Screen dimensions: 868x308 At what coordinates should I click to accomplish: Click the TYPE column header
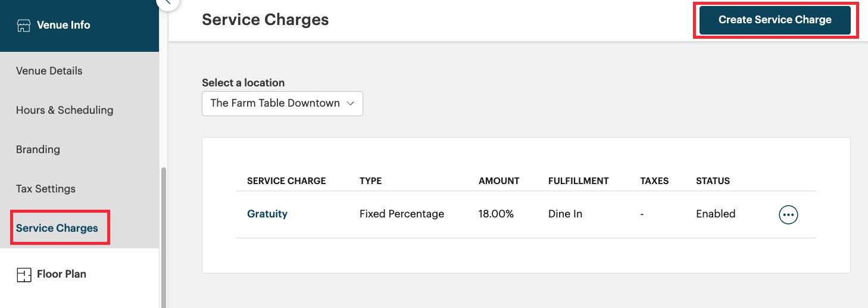click(x=370, y=181)
